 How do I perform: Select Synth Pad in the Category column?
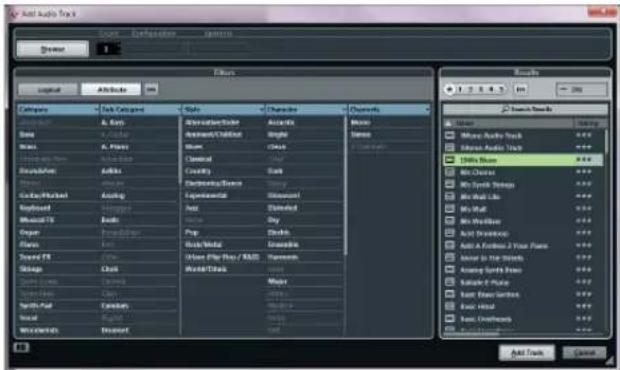(36, 306)
